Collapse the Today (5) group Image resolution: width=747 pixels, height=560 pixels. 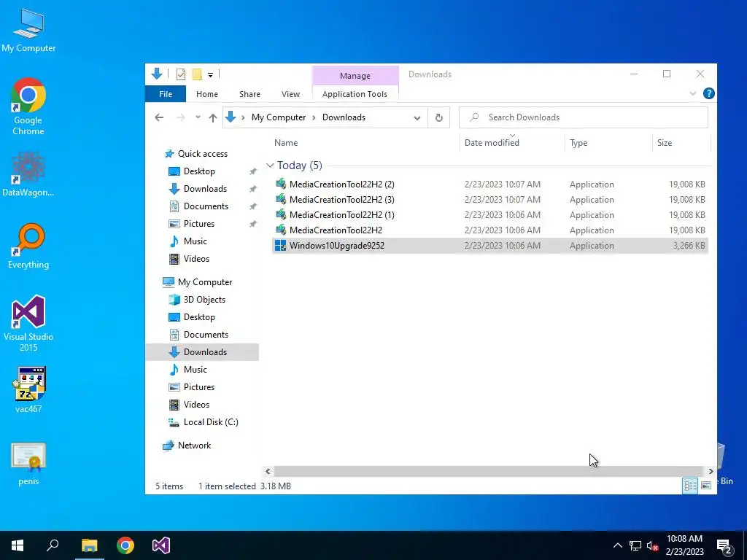(270, 166)
